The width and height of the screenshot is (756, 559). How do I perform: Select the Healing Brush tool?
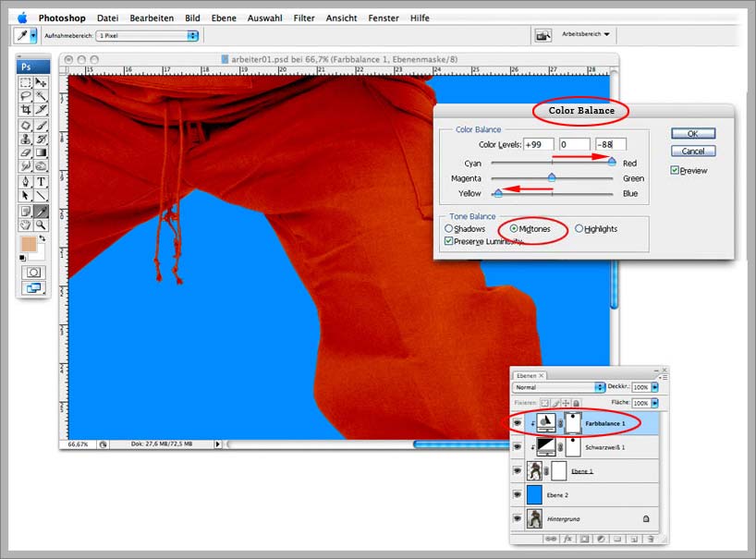coord(26,126)
